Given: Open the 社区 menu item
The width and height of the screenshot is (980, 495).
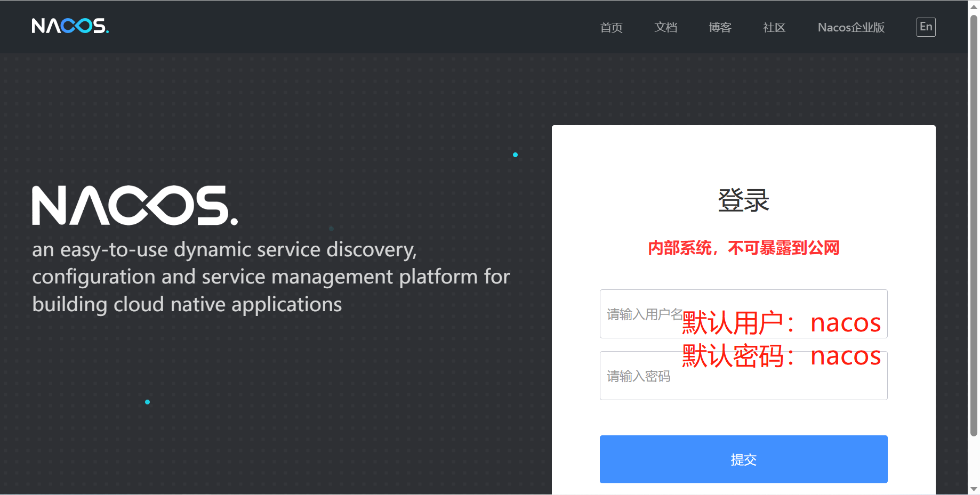Looking at the screenshot, I should [774, 27].
